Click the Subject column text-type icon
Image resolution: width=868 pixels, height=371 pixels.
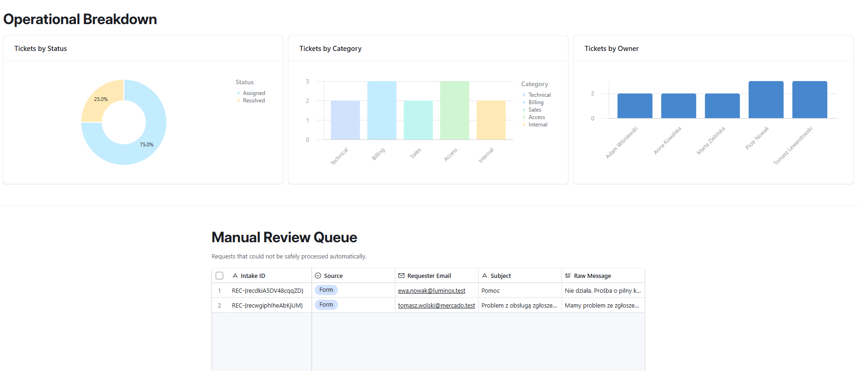[485, 276]
